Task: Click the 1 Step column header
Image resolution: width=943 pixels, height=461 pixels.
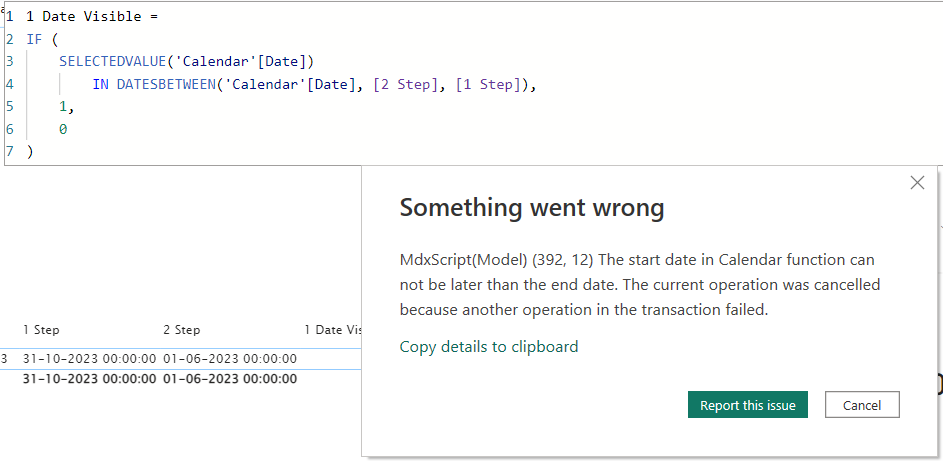Action: [41, 330]
